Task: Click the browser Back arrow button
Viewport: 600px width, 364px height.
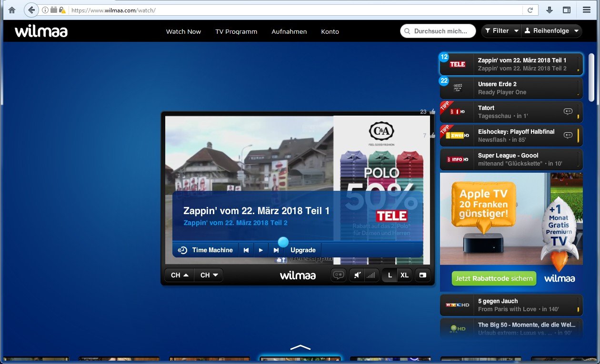Action: coord(31,10)
